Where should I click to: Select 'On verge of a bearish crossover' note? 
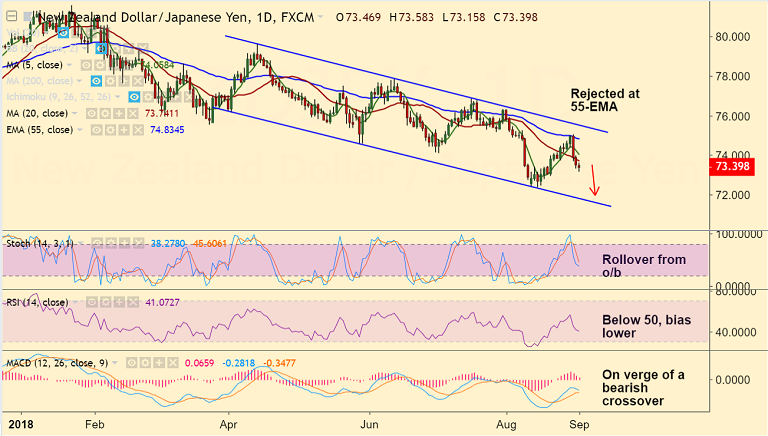[x=643, y=388]
